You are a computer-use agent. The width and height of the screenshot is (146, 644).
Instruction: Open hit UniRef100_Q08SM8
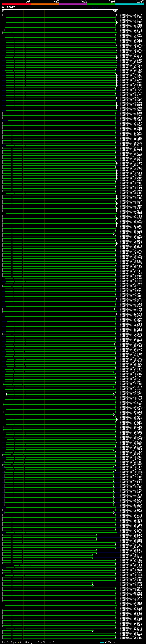click(131, 22)
